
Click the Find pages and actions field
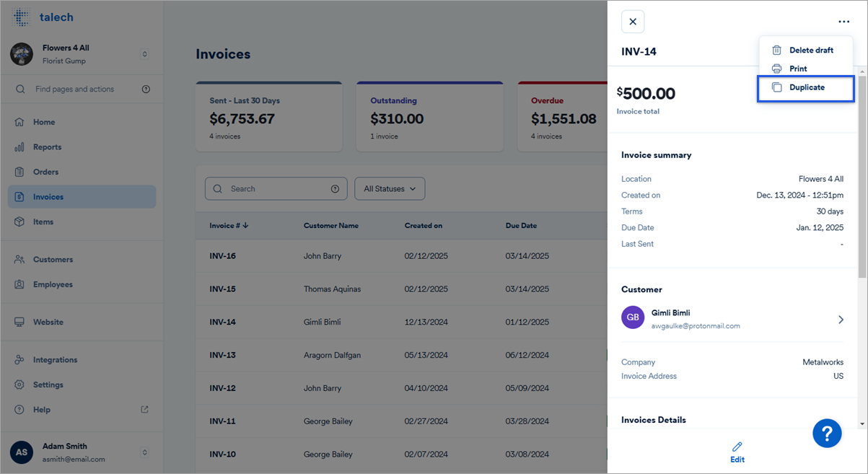(x=82, y=89)
